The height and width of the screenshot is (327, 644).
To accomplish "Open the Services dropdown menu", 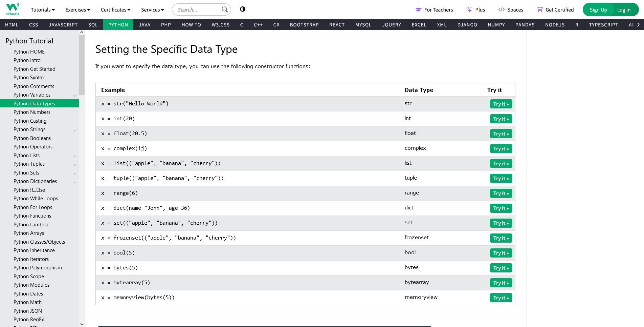I will [152, 9].
